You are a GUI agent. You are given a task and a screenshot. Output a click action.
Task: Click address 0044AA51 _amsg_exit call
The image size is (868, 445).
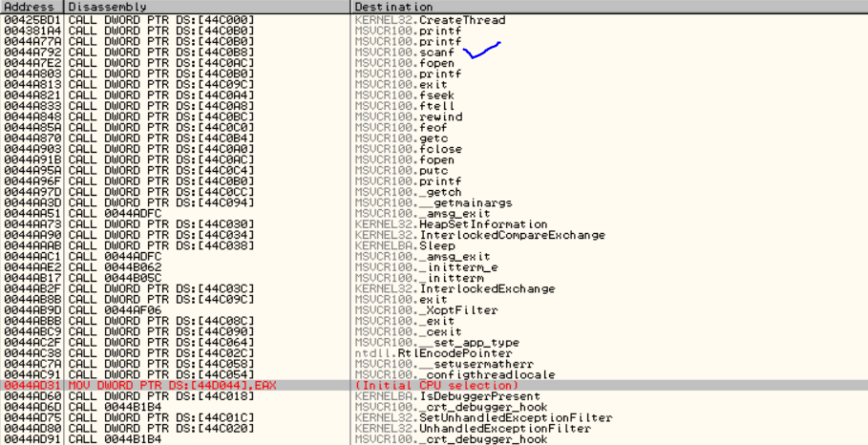click(x=31, y=214)
